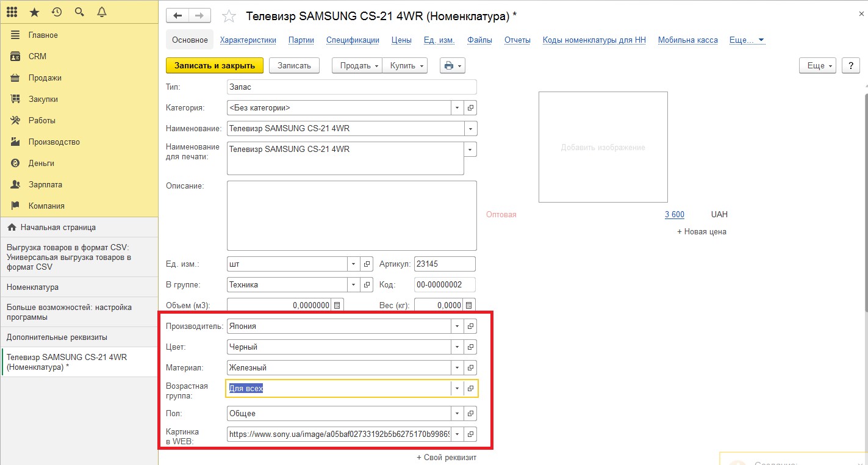Click the Favorites star icon in the top panel
Image resolution: width=868 pixels, height=465 pixels.
pyautogui.click(x=34, y=12)
